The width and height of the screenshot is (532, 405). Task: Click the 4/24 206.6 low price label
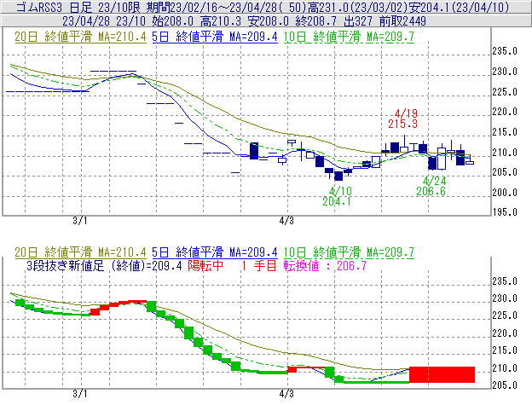[x=431, y=186]
